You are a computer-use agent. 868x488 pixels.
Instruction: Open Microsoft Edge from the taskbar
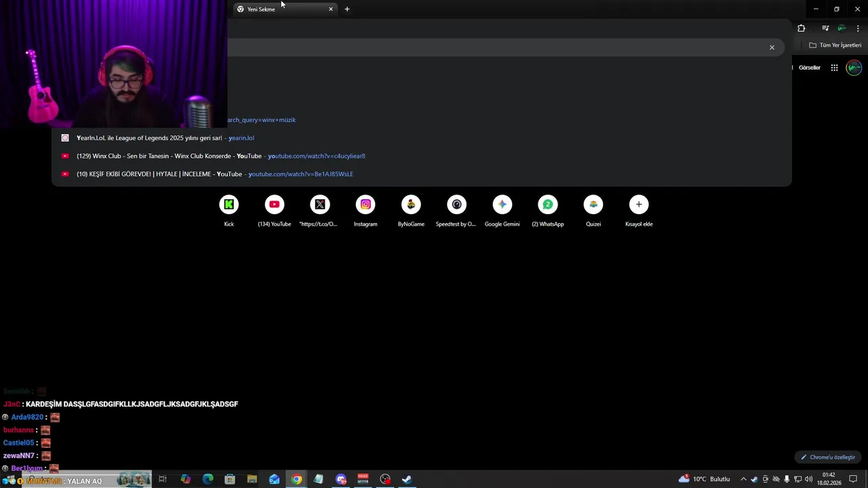pyautogui.click(x=208, y=479)
